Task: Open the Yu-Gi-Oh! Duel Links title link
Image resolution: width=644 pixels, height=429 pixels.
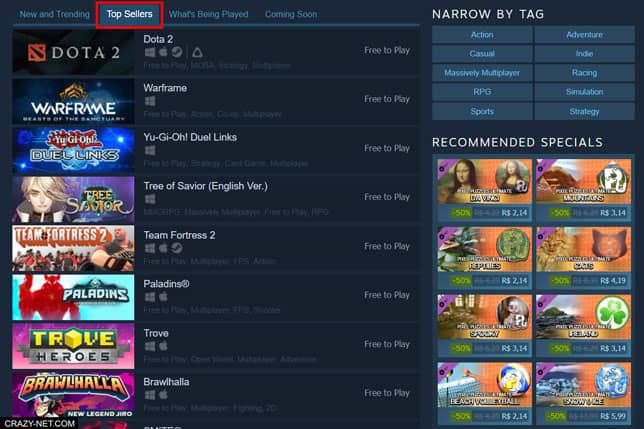Action: point(190,137)
